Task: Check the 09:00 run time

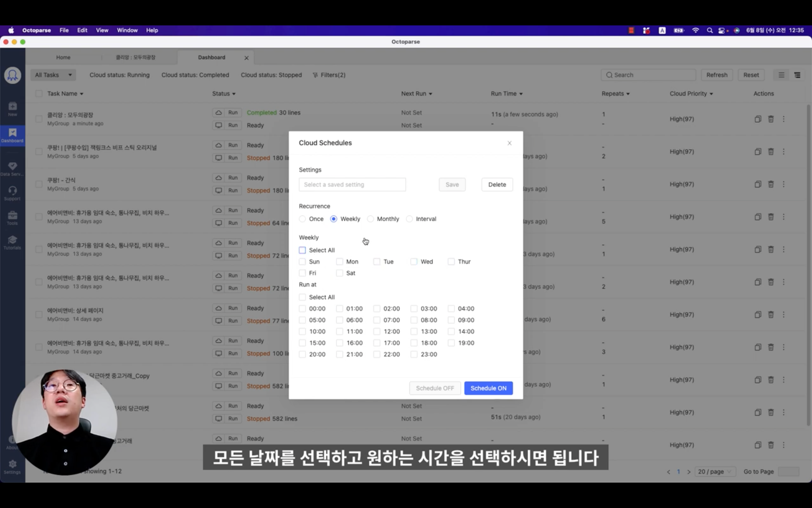Action: tap(451, 320)
